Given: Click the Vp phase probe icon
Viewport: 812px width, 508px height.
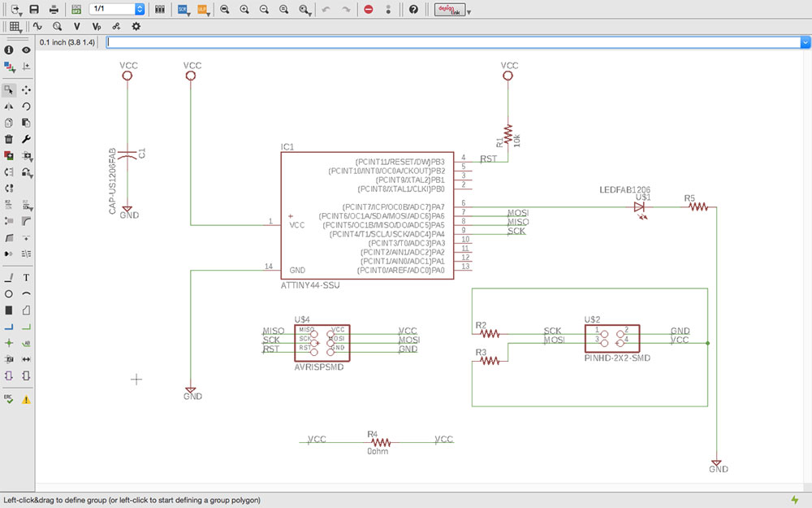Looking at the screenshot, I should (x=97, y=26).
